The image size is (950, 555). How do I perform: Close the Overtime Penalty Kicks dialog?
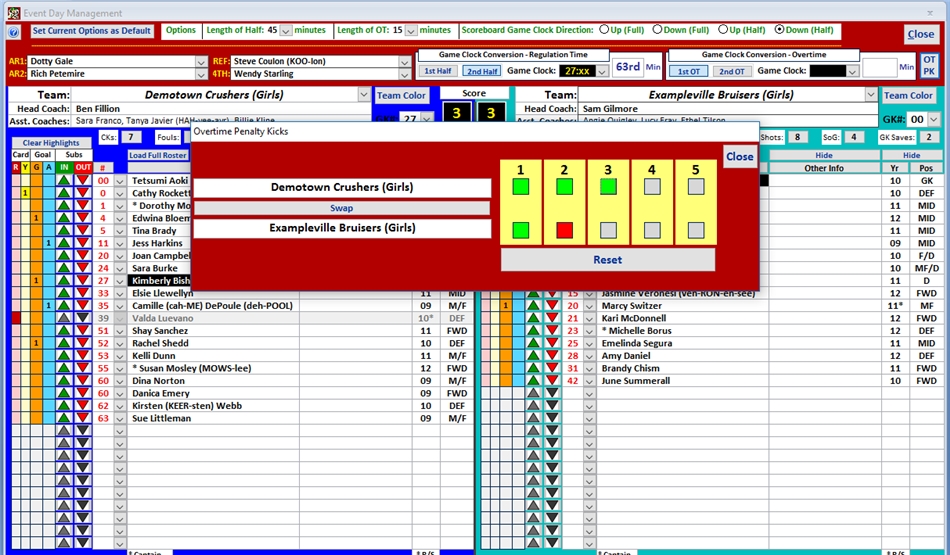[740, 156]
